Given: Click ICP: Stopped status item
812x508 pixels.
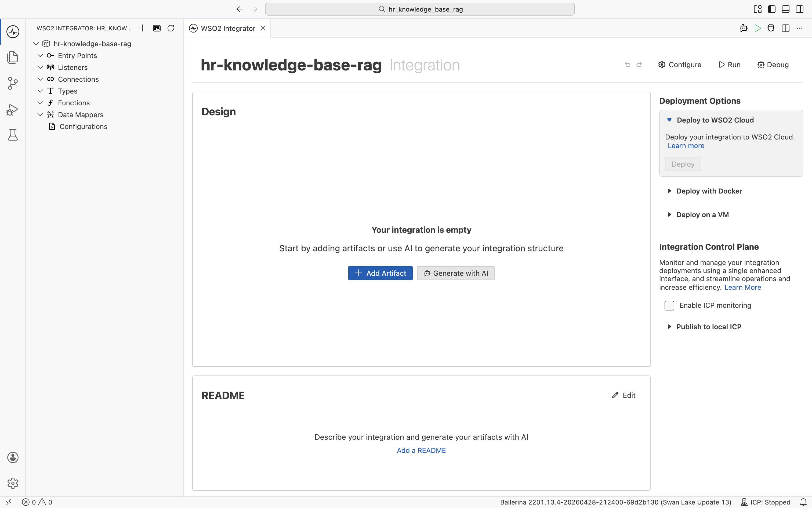Looking at the screenshot, I should [x=766, y=502].
